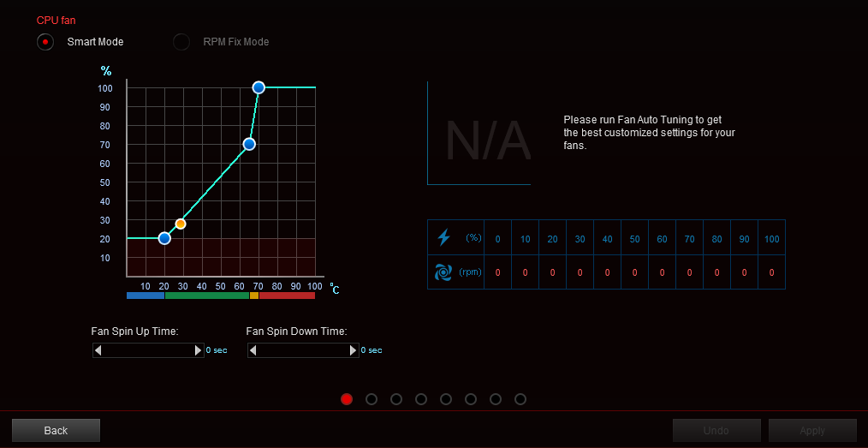Click the 0 percent column header in table
This screenshot has height=448, width=868.
click(497, 239)
